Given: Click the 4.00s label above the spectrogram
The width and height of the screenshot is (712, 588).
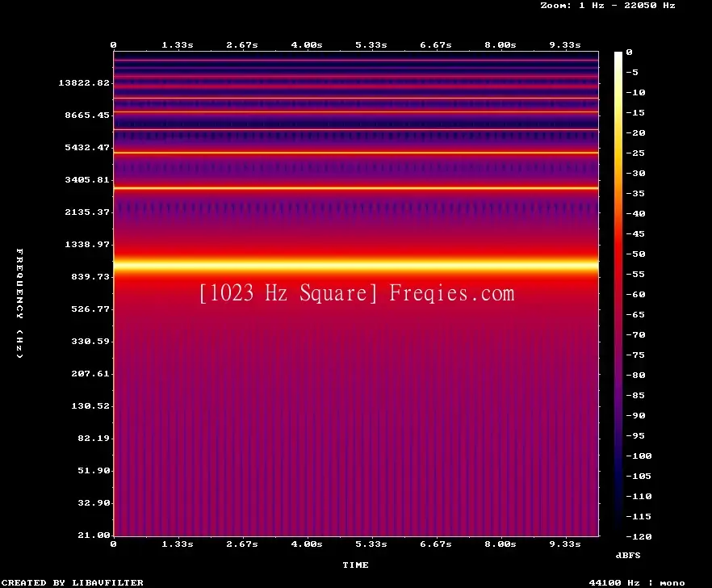Looking at the screenshot, I should (x=307, y=44).
